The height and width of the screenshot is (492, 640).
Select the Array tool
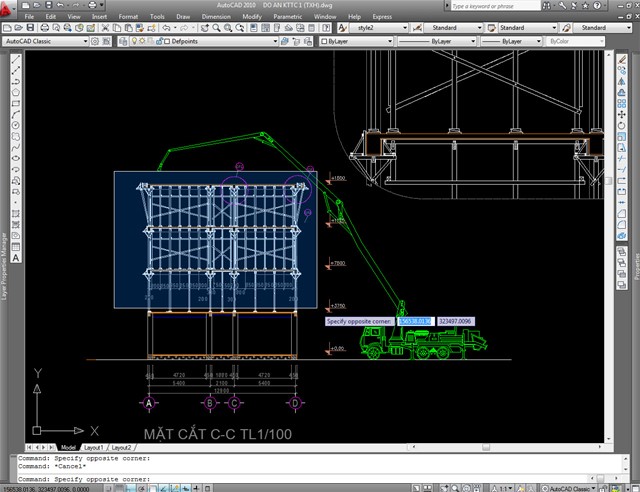click(621, 104)
